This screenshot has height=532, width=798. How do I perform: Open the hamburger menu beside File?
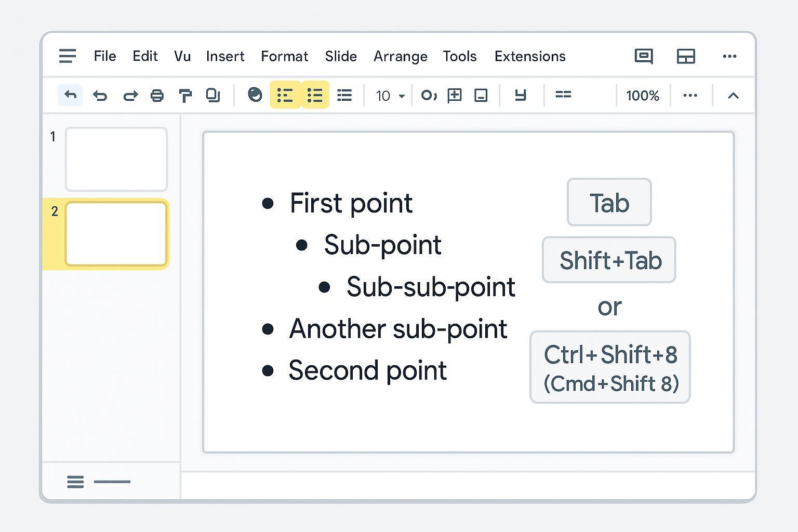tap(68, 56)
